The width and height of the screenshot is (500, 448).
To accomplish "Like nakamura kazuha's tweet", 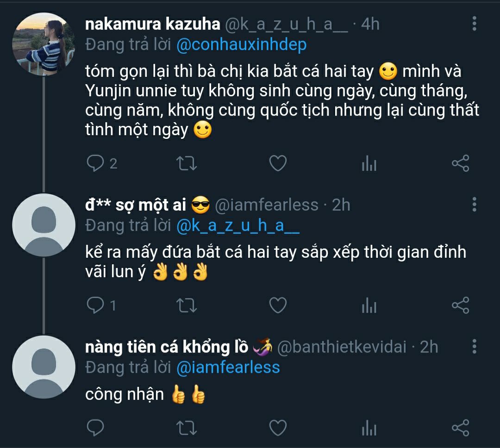I will (278, 163).
